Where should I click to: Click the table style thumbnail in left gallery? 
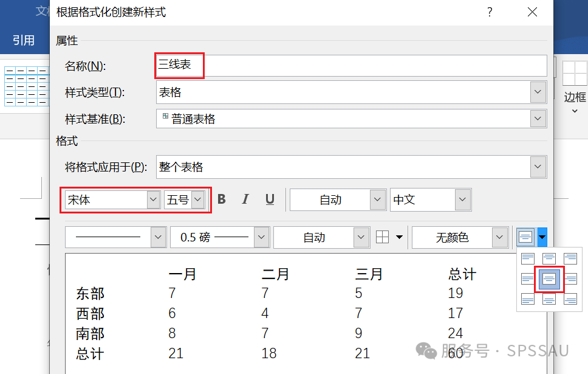click(x=26, y=87)
